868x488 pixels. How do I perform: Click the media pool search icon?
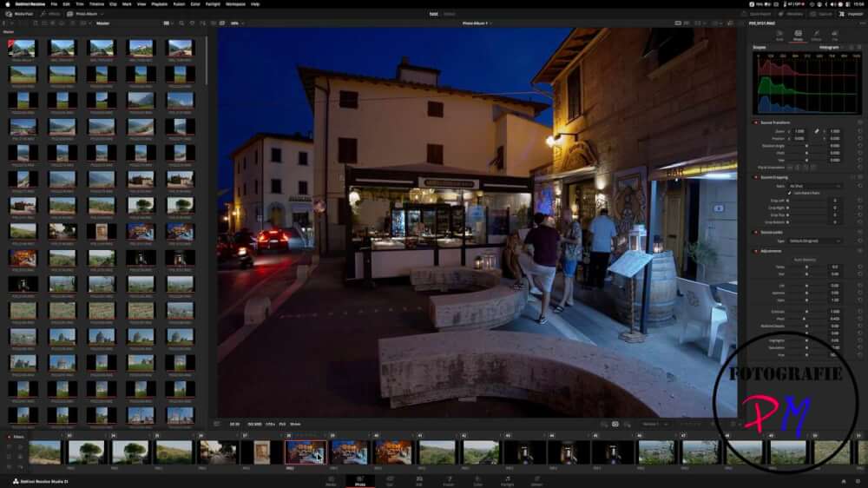click(x=181, y=23)
